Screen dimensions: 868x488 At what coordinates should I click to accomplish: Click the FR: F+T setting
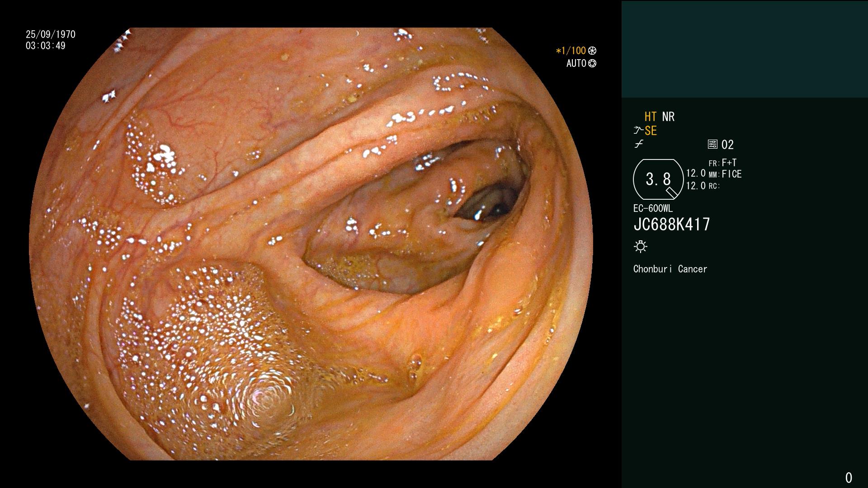point(722,163)
